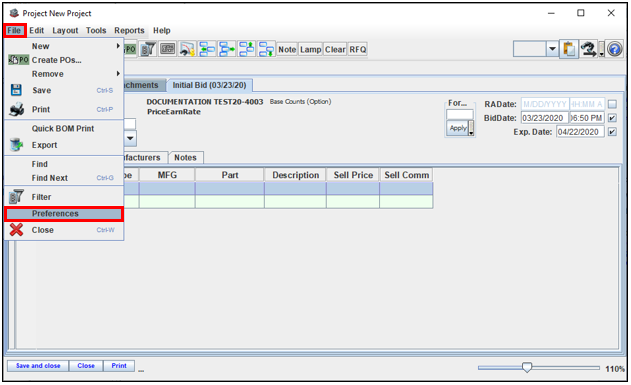631x385 pixels.
Task: Switch to the Notes tab
Action: [x=186, y=158]
